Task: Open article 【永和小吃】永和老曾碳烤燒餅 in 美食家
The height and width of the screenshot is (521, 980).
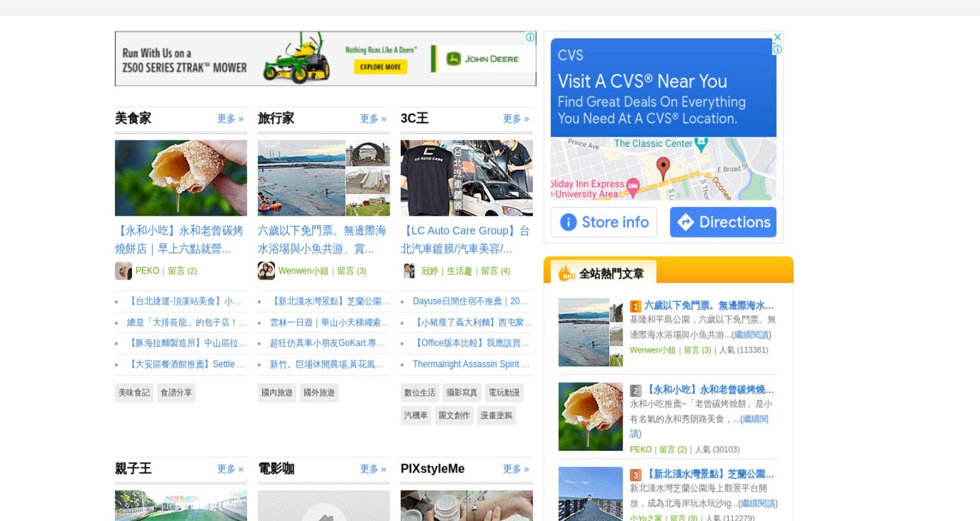Action: coord(179,239)
